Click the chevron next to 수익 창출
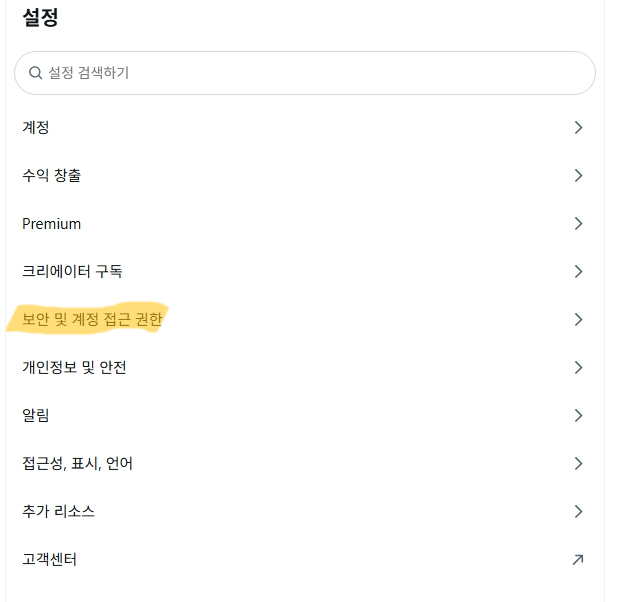 578,176
